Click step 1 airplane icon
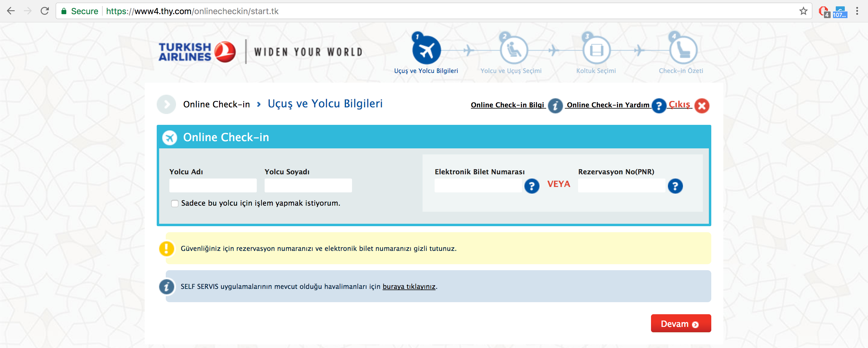The height and width of the screenshot is (348, 868). (426, 50)
